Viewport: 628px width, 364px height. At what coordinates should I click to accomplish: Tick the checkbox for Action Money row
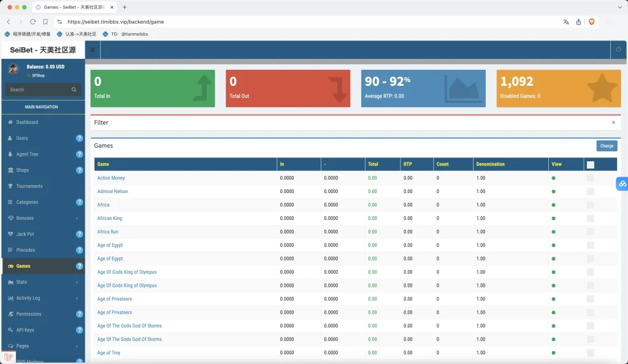click(x=591, y=178)
